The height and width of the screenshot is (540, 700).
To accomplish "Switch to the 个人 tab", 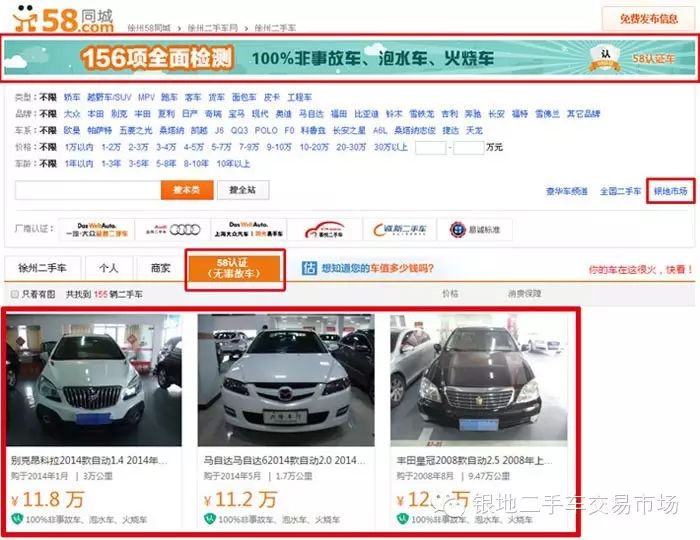I will (x=109, y=268).
